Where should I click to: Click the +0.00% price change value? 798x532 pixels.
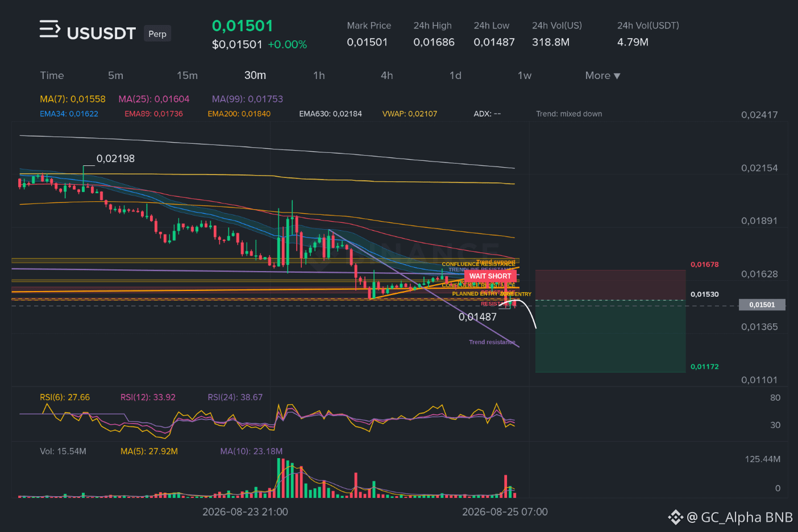click(287, 44)
